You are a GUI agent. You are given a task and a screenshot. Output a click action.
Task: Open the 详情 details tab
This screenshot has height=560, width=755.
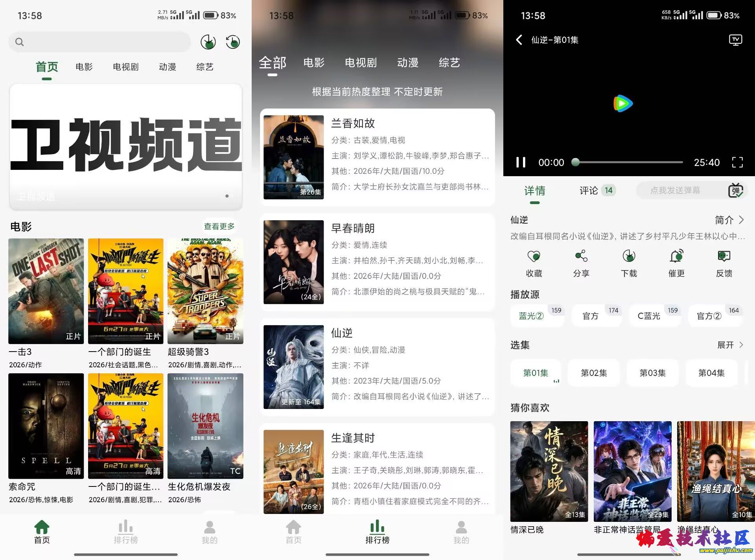coord(535,191)
